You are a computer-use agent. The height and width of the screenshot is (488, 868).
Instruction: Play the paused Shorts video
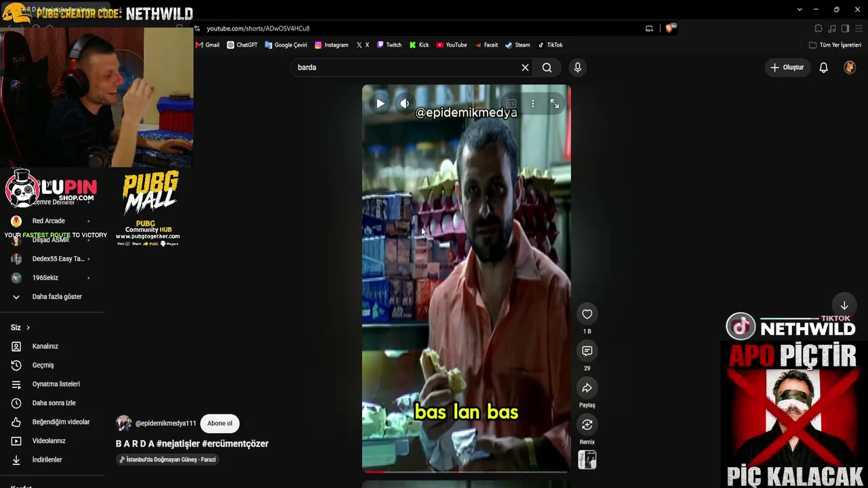[380, 104]
